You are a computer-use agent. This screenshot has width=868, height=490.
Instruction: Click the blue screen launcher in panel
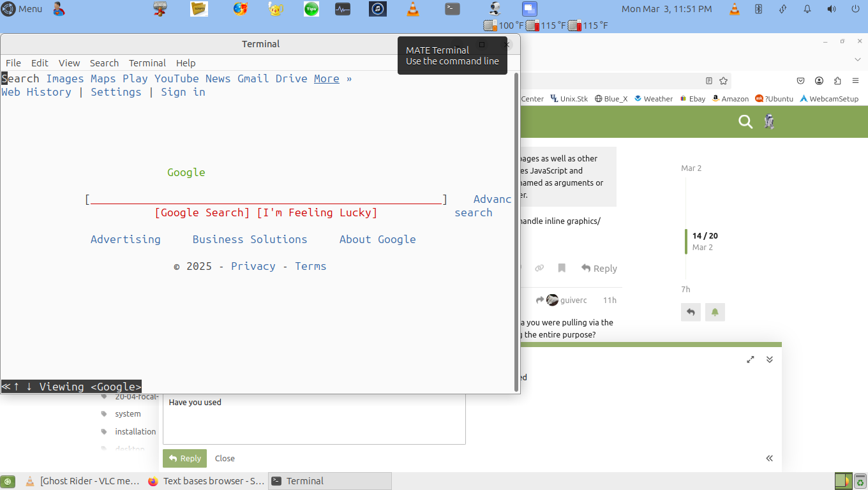(x=529, y=9)
